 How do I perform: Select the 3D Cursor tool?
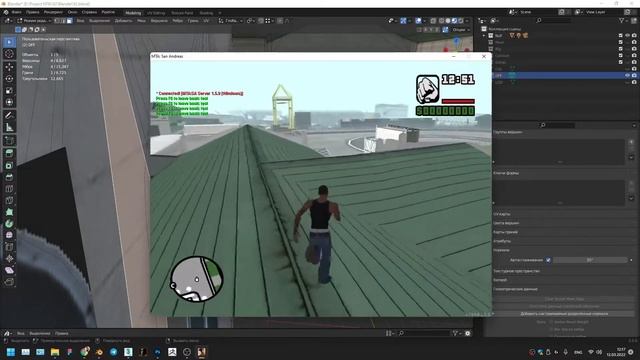coord(9,54)
